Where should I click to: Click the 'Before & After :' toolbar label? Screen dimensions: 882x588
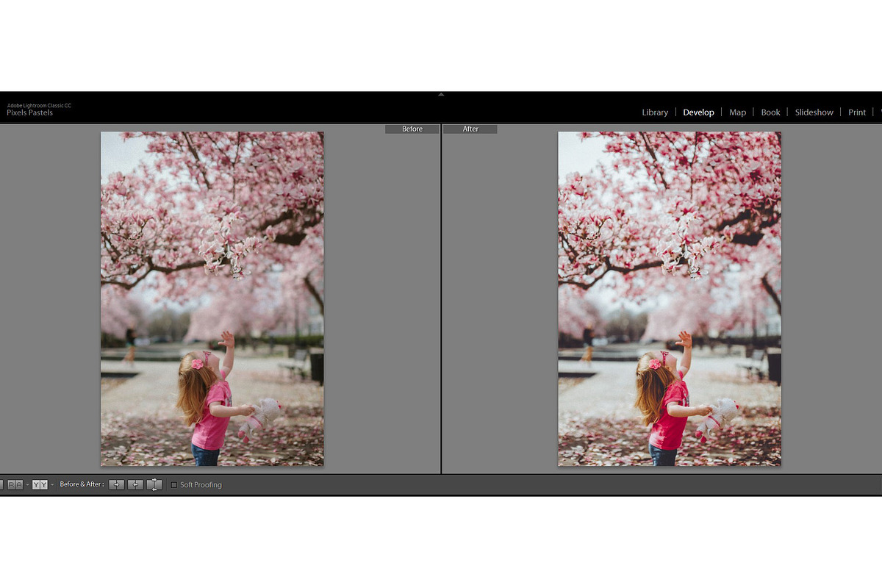point(82,484)
